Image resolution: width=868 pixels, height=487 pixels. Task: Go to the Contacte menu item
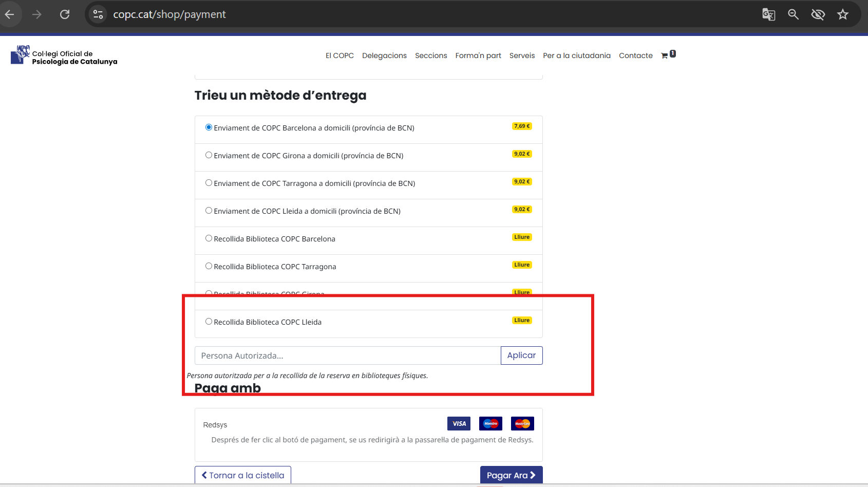coord(635,55)
